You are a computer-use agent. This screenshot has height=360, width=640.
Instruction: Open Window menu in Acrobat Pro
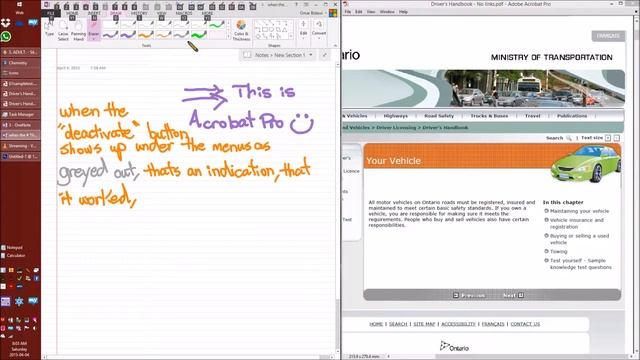tap(387, 12)
